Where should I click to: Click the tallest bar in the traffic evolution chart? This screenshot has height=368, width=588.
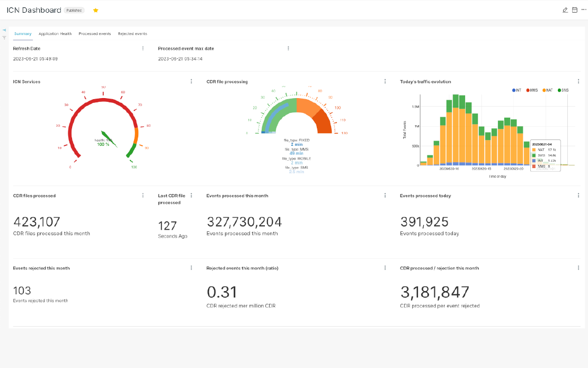click(x=456, y=130)
